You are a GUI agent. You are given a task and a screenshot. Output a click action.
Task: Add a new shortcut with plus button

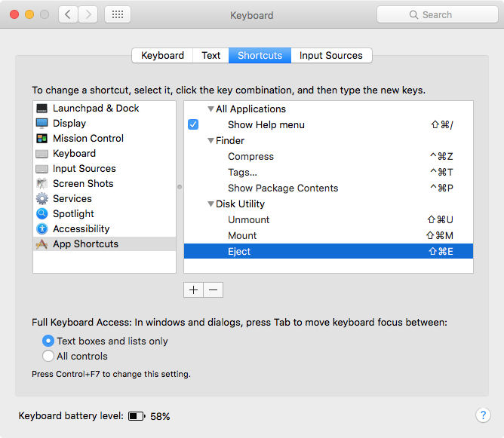pos(193,290)
